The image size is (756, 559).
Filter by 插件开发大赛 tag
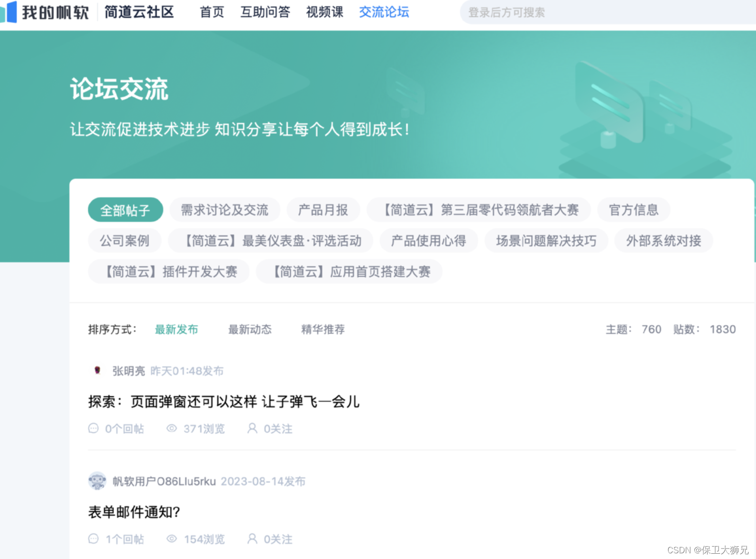point(169,271)
